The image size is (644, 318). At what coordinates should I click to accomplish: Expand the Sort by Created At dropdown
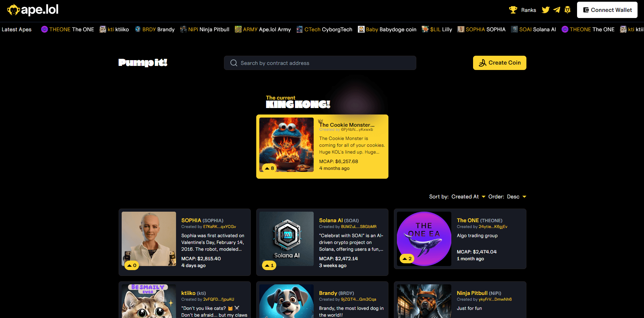(x=468, y=197)
